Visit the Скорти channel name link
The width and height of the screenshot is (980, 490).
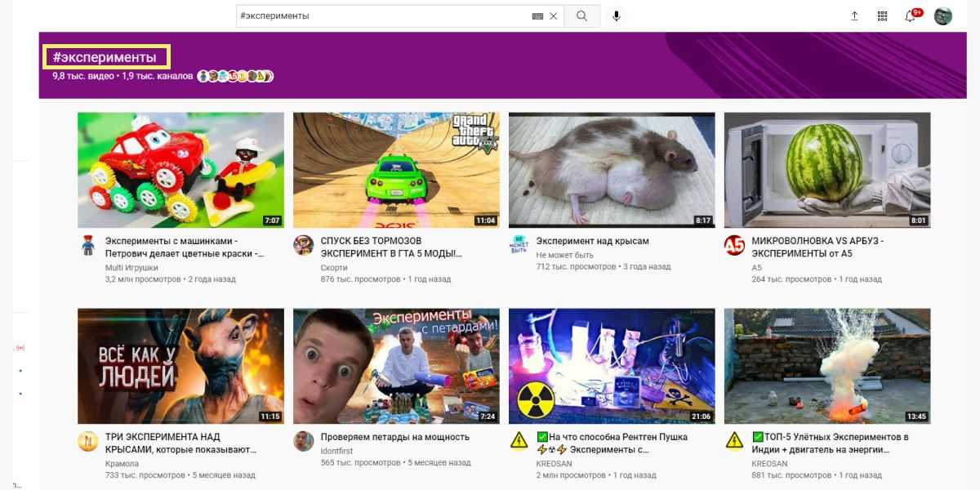pos(334,267)
